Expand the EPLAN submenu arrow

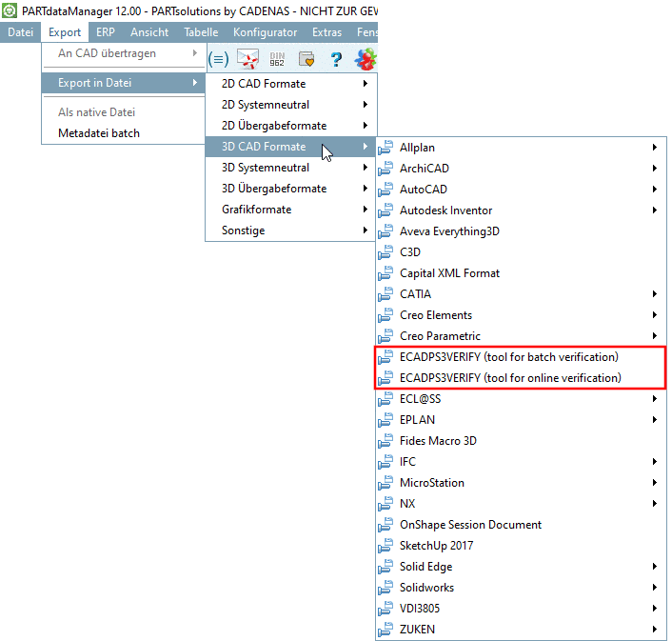[655, 420]
